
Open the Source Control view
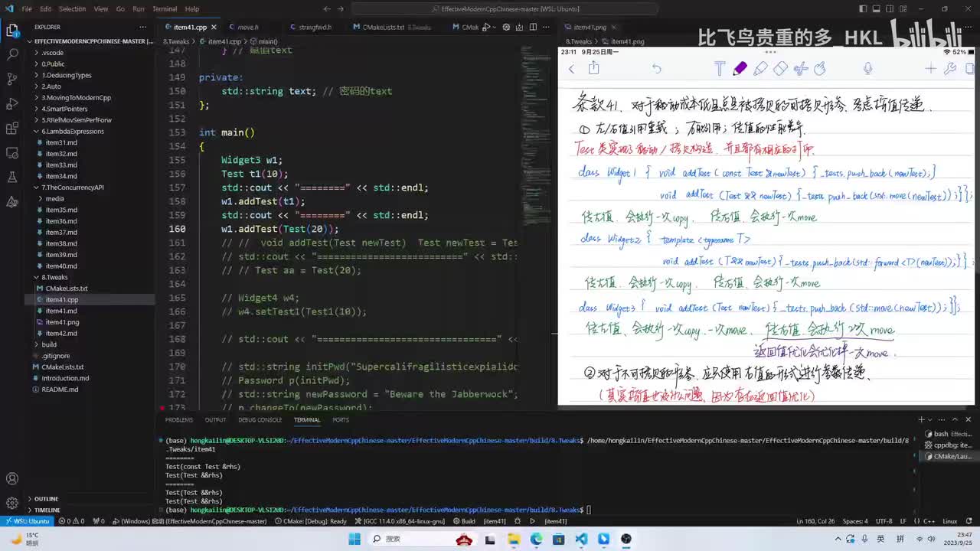tap(12, 79)
